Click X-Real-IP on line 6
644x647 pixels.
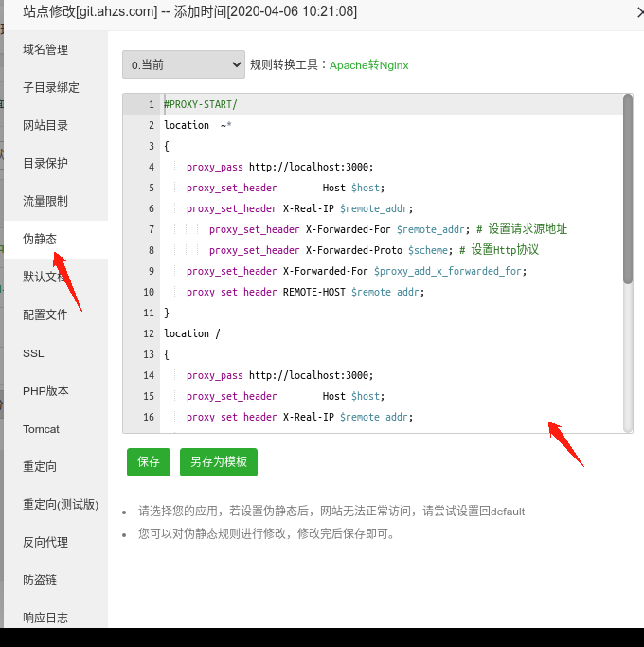[308, 208]
